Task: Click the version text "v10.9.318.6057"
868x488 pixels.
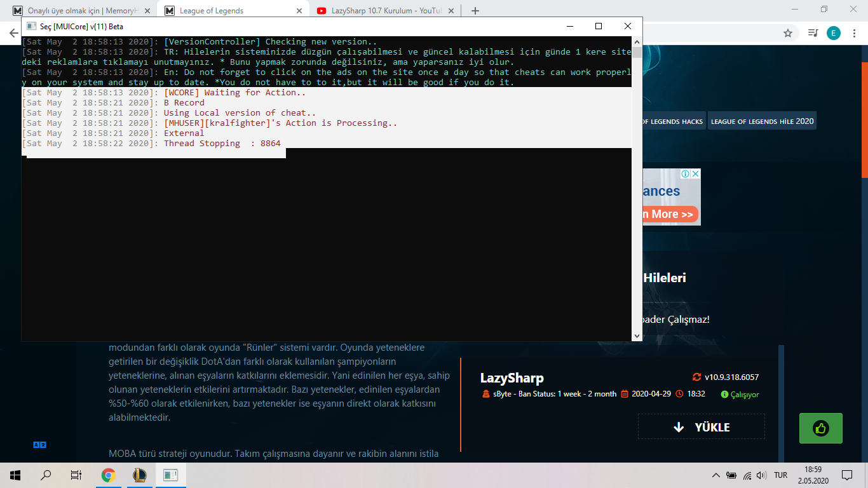Action: (x=731, y=377)
